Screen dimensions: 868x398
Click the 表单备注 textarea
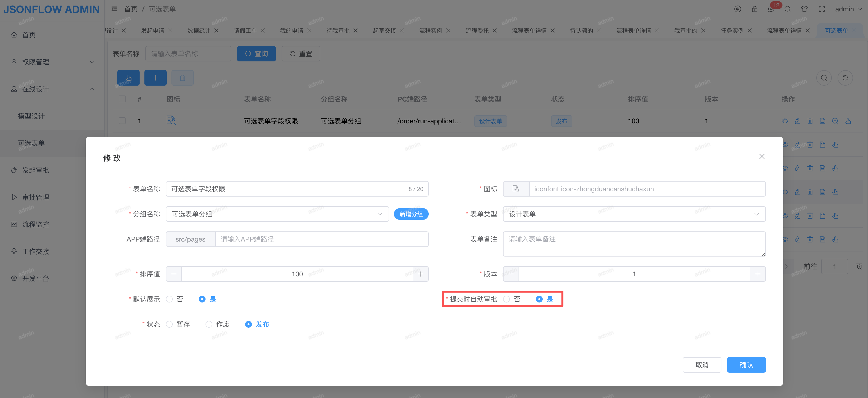pos(634,244)
